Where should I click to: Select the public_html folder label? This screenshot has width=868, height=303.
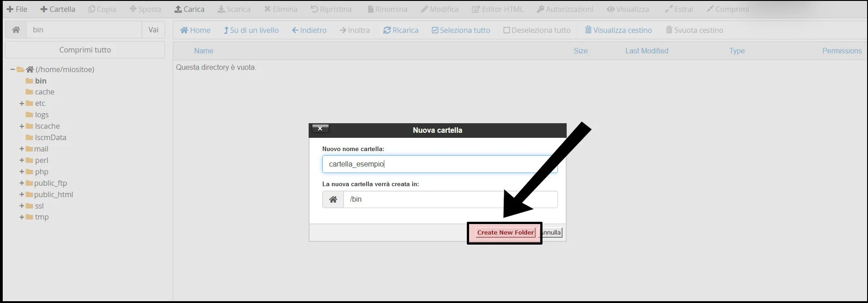coord(53,194)
